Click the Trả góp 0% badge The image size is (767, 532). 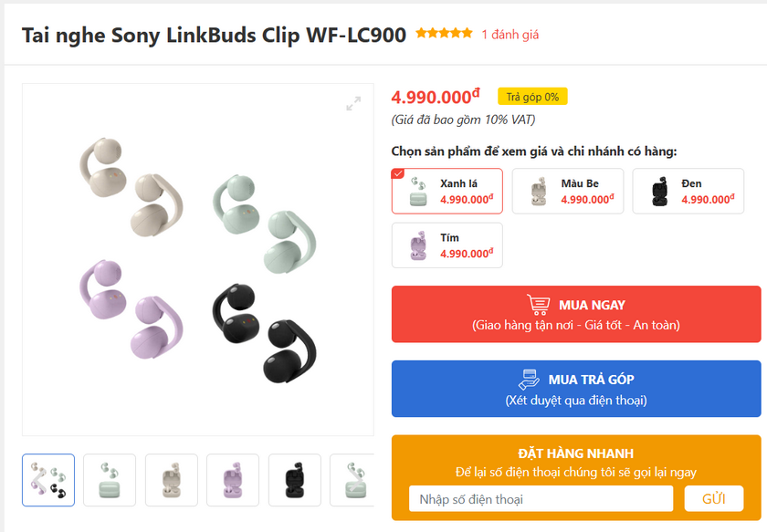pyautogui.click(x=533, y=97)
